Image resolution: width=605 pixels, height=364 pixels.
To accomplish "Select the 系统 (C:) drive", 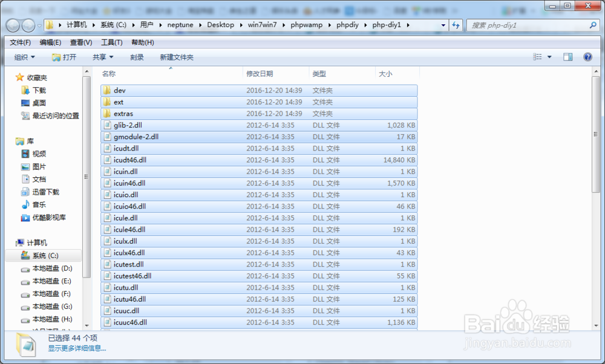I will tap(45, 256).
